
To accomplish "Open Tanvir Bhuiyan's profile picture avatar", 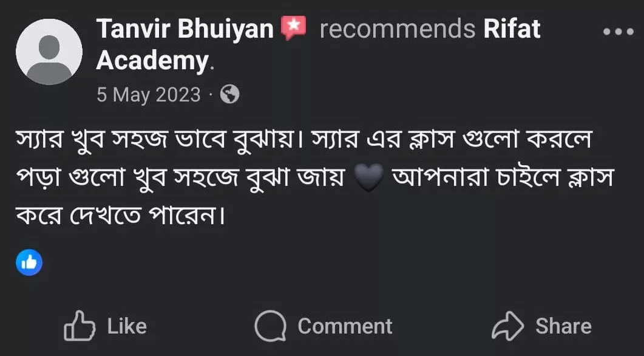I will point(49,52).
